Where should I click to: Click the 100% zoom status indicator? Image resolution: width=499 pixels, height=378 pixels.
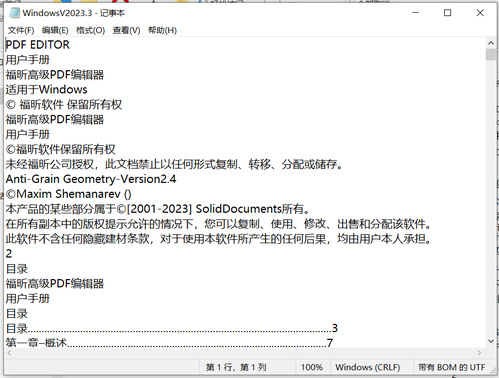(312, 367)
